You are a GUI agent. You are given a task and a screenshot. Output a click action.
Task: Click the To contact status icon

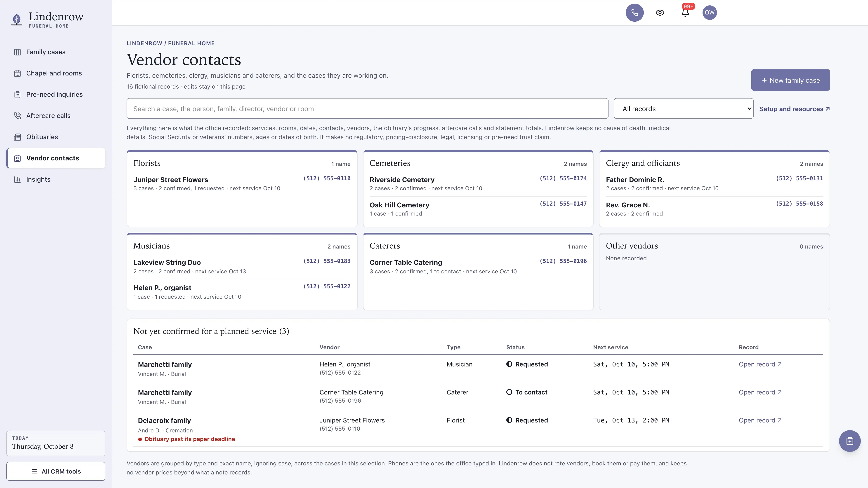[509, 392]
